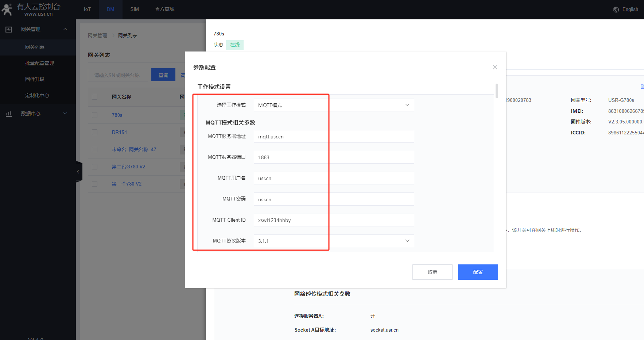The height and width of the screenshot is (340, 644).
Task: Collapse the 网关管理 menu chevron
Action: (x=65, y=29)
